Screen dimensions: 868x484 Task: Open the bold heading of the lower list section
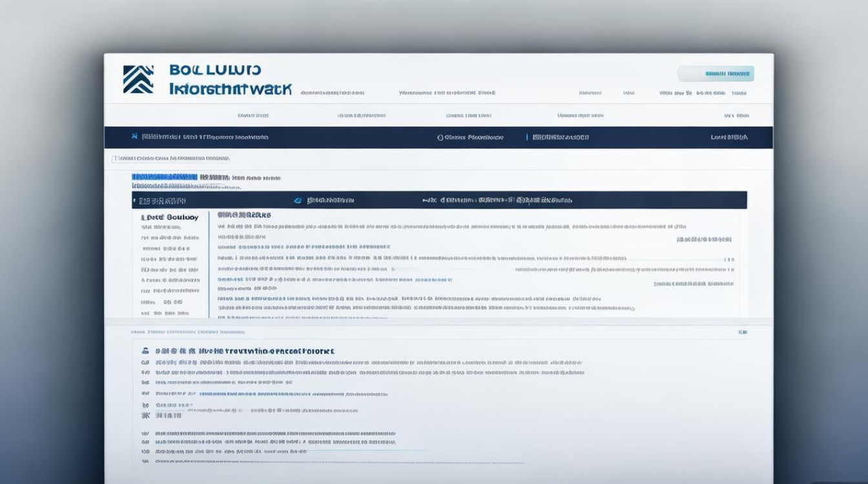tap(245, 351)
